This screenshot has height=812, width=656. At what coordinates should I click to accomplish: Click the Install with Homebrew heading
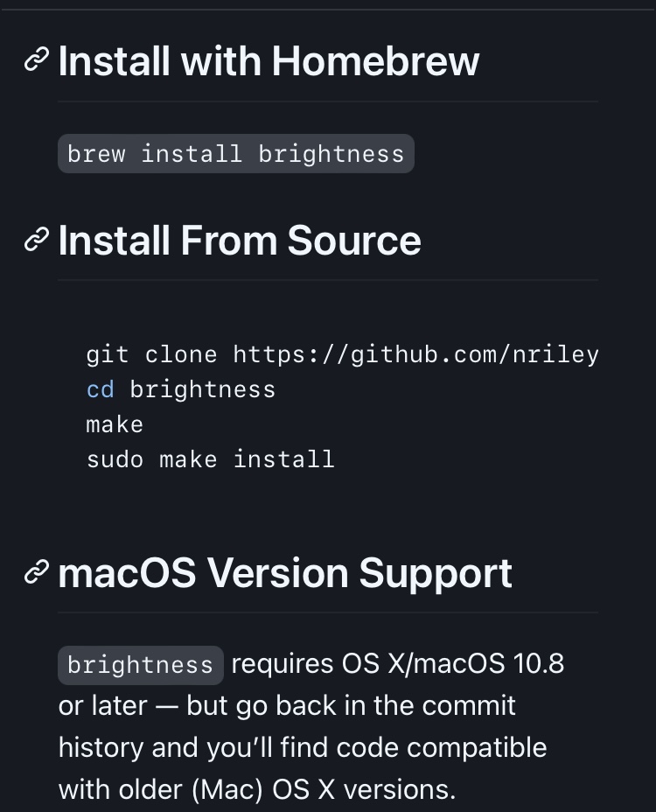(269, 61)
